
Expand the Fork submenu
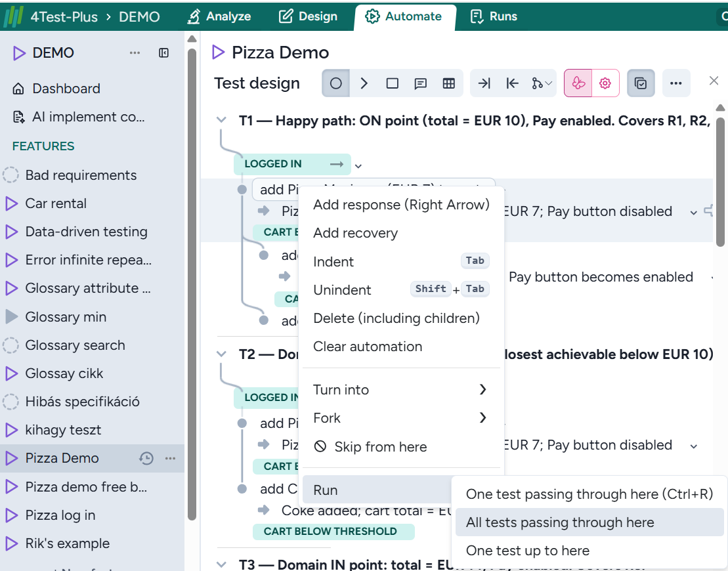401,418
